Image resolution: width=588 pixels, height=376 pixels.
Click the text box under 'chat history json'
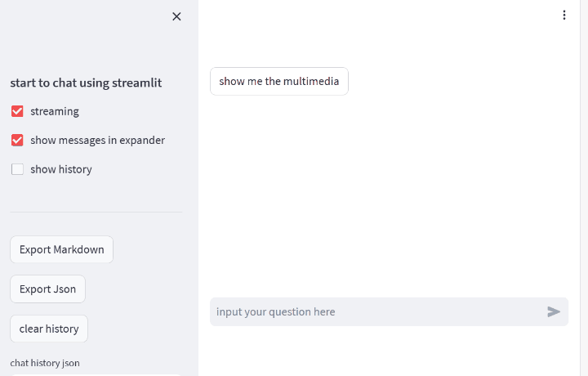pyautogui.click(x=96, y=374)
